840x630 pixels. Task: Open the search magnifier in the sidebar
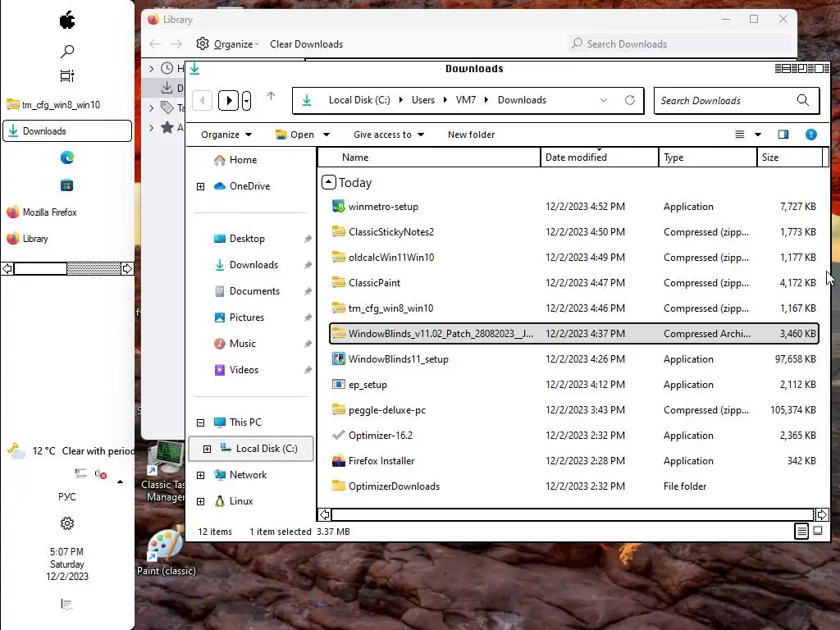point(67,51)
